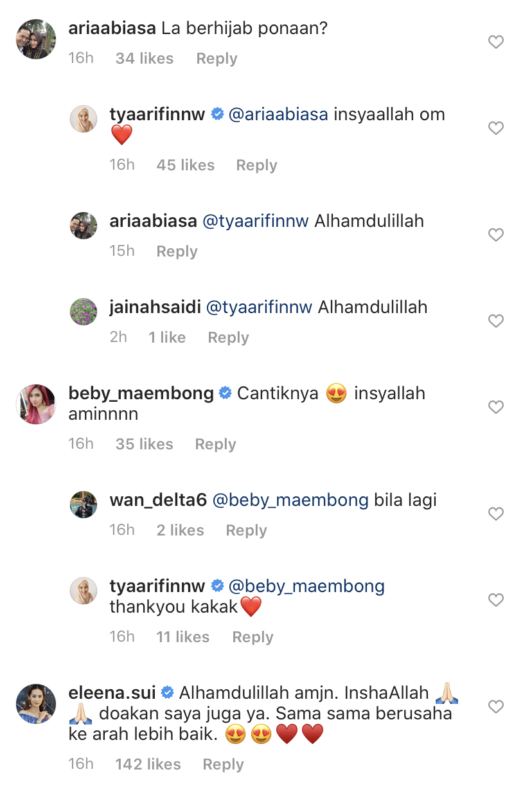The height and width of the screenshot is (792, 532).
Task: View who liked eleena.sui's comment (142 likes)
Action: (148, 764)
